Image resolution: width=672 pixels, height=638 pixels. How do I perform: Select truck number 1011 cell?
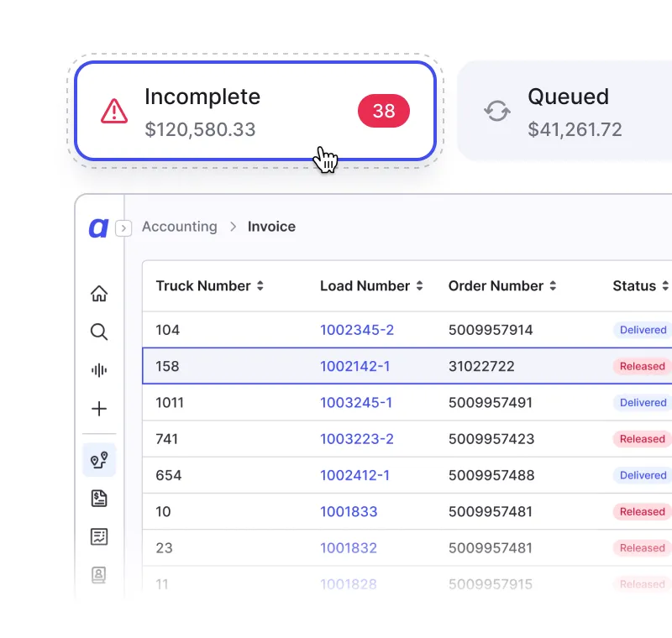point(170,402)
